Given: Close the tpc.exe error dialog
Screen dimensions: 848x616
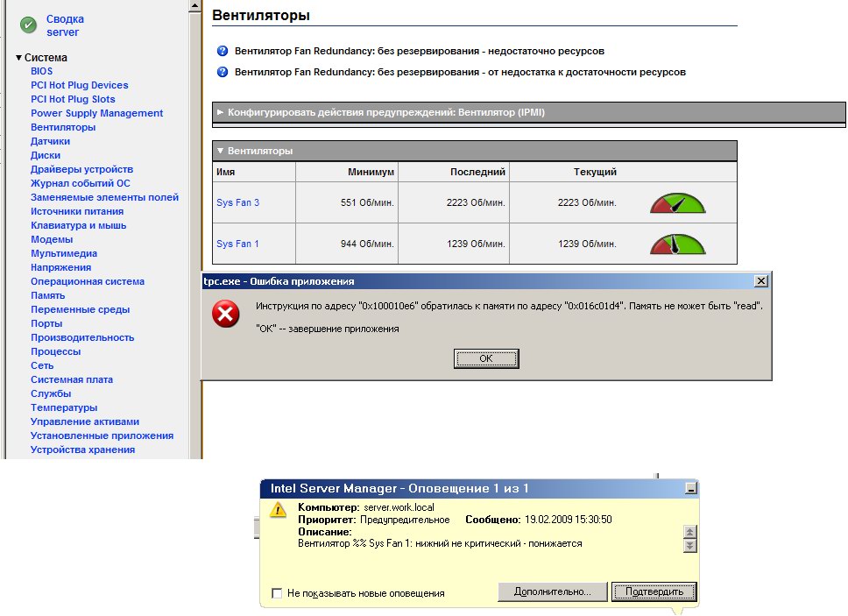Looking at the screenshot, I should [761, 280].
